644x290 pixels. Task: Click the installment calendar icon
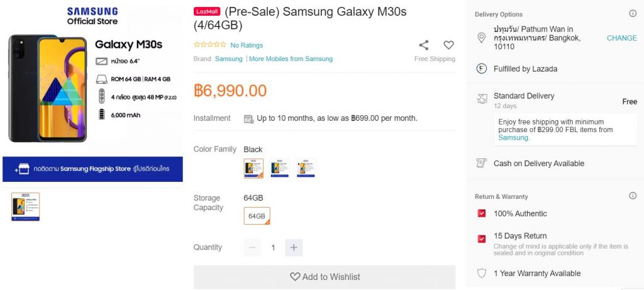[x=248, y=118]
